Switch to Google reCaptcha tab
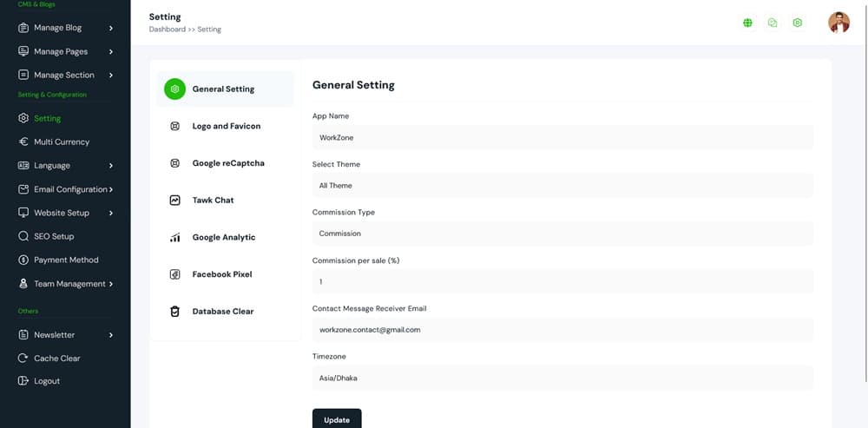 click(x=227, y=163)
